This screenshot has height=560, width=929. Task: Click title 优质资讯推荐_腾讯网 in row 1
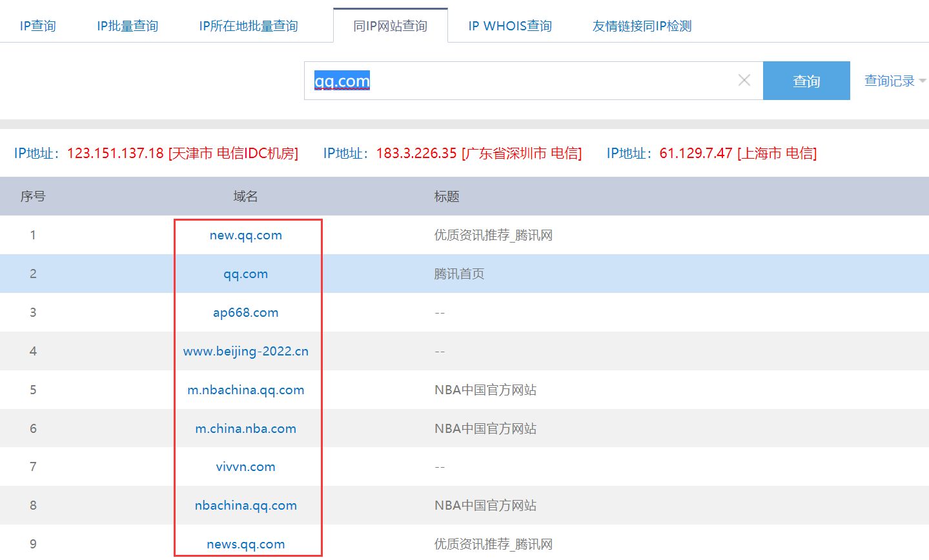493,235
